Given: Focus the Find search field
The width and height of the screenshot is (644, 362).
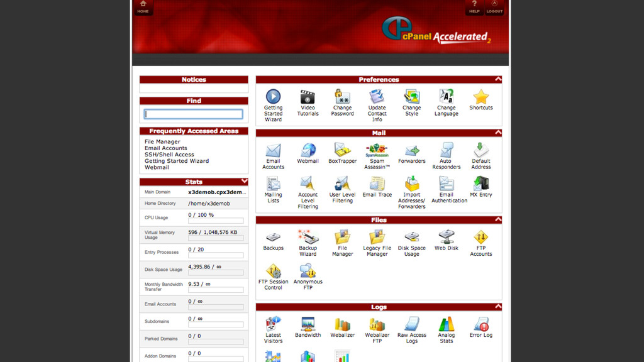Looking at the screenshot, I should pyautogui.click(x=194, y=114).
